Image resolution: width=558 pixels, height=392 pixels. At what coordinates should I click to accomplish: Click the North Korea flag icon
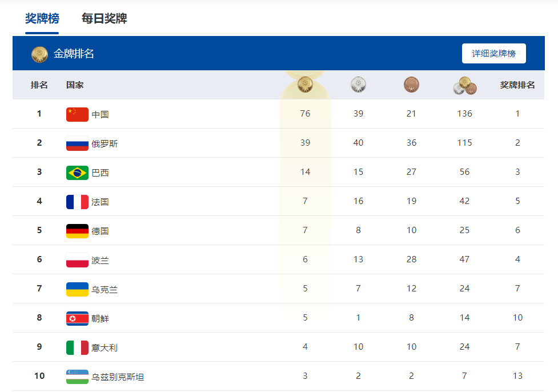[x=77, y=318]
